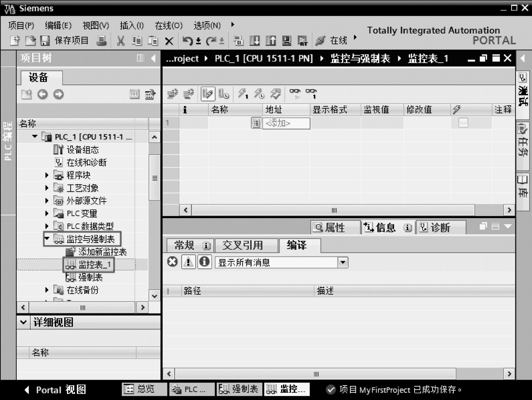Switch to the 属性 tab

coord(336,228)
